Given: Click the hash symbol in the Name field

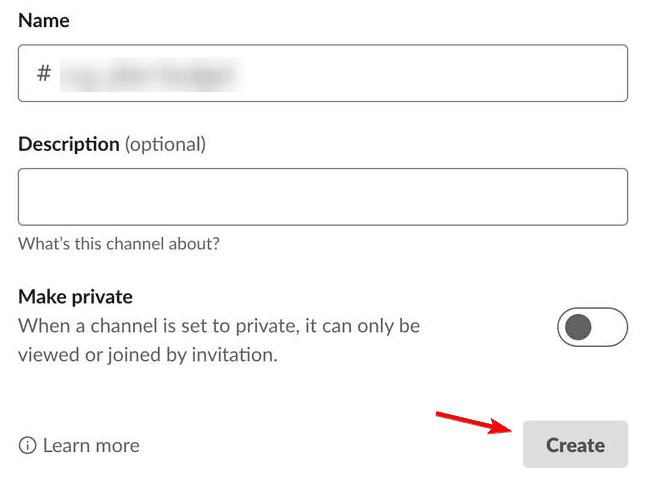Looking at the screenshot, I should click(44, 73).
